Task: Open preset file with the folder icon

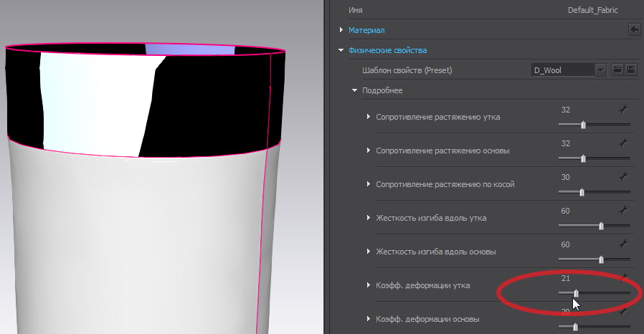Action: pos(617,70)
